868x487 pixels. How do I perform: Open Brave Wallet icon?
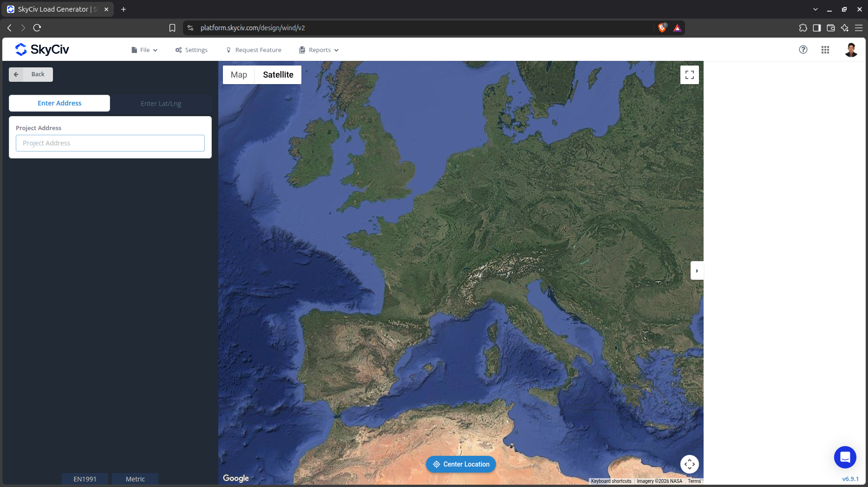tap(831, 28)
